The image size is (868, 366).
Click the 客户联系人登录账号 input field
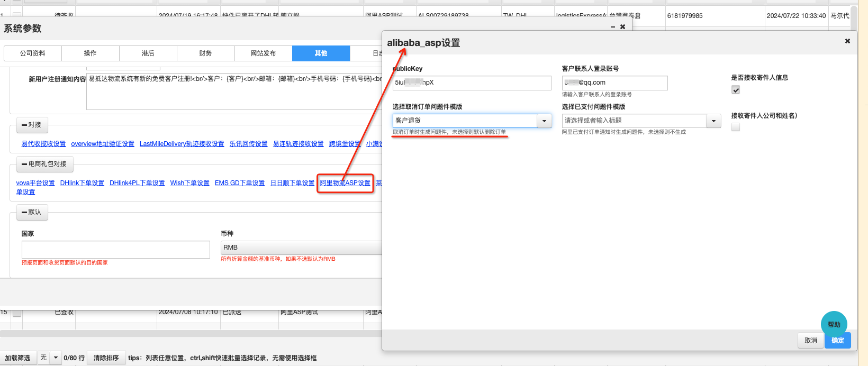pyautogui.click(x=614, y=83)
